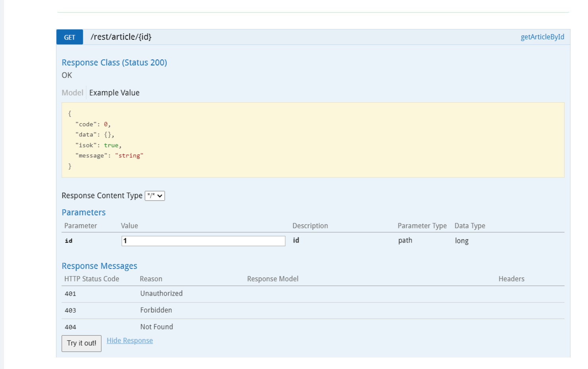
Task: Open the getArticleById operation link
Action: (x=542, y=37)
